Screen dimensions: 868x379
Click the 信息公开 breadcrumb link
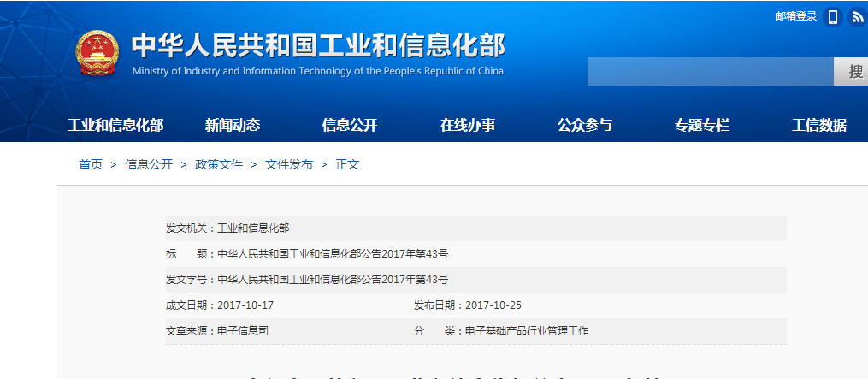click(x=149, y=164)
